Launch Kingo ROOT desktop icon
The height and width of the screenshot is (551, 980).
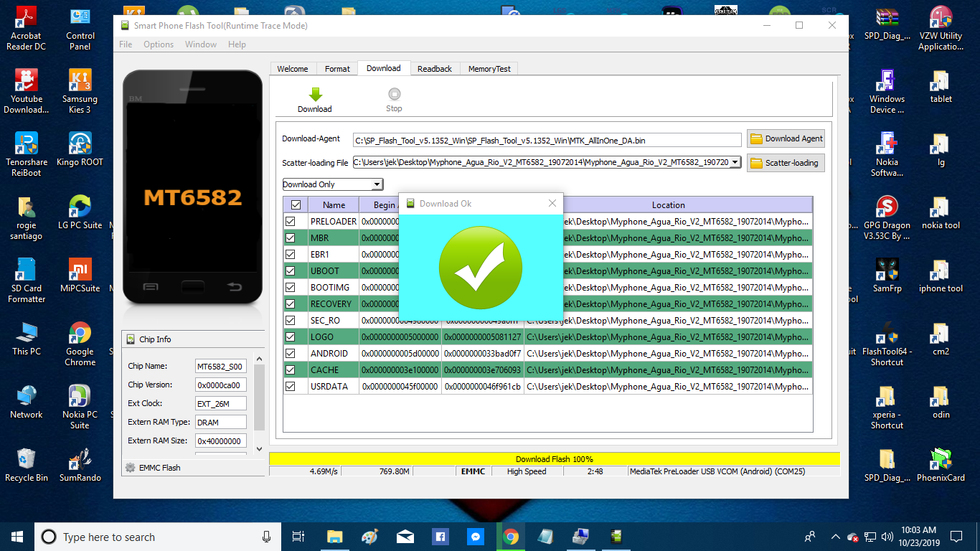80,150
